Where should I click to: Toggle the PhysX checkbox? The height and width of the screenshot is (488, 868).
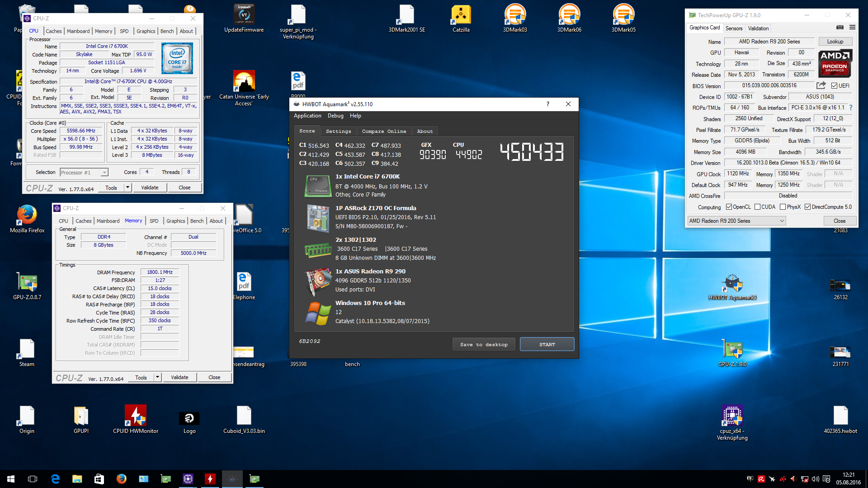[783, 207]
